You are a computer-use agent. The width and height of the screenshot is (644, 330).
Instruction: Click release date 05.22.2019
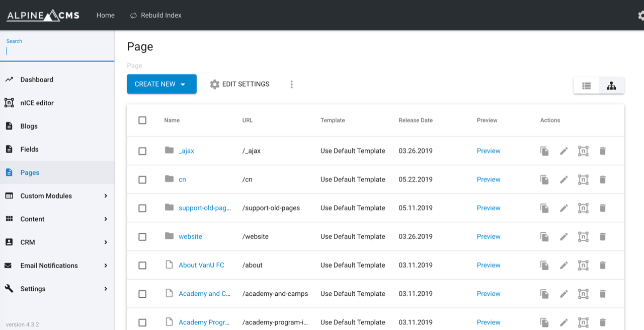[x=416, y=179]
